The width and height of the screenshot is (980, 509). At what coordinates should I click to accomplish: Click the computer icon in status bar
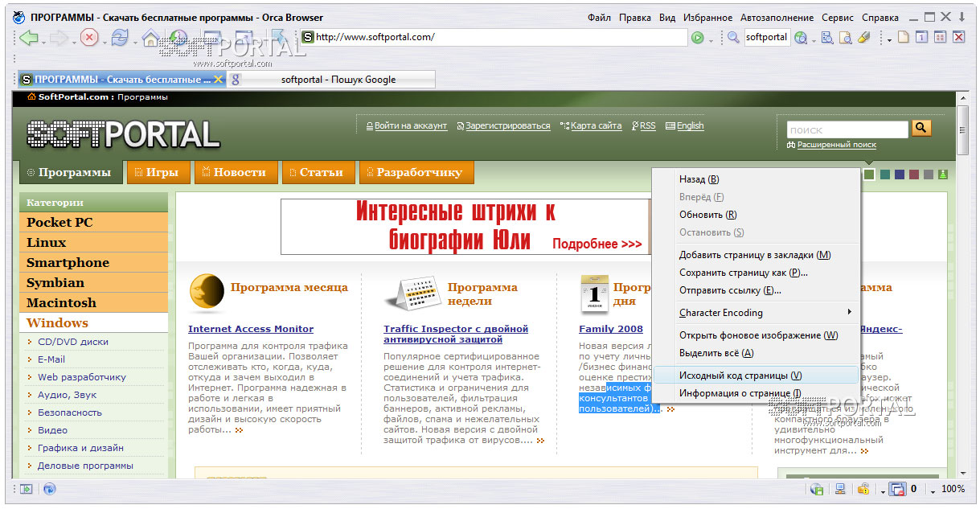tap(840, 489)
